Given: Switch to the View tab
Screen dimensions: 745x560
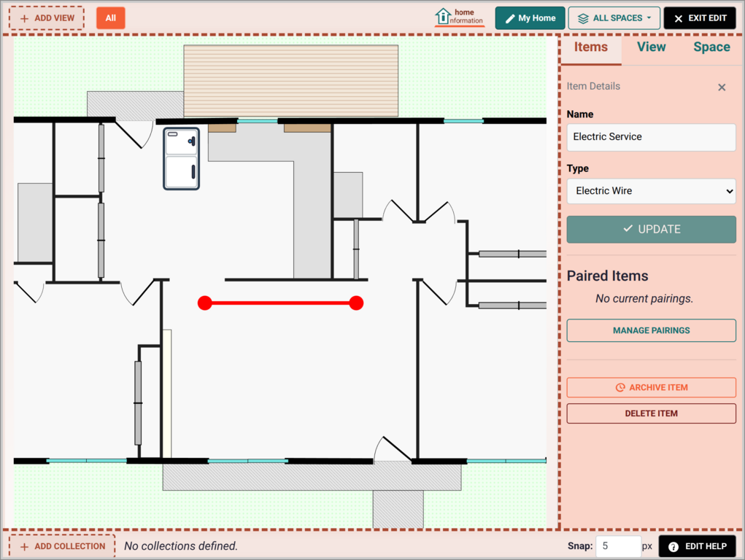Looking at the screenshot, I should coord(651,47).
